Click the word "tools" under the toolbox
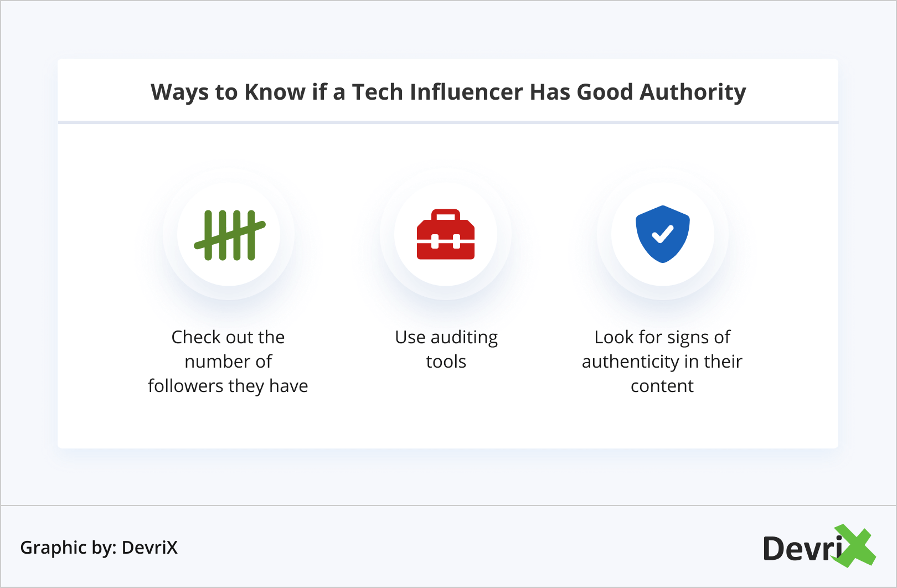Screen dimensions: 897x588 (446, 362)
